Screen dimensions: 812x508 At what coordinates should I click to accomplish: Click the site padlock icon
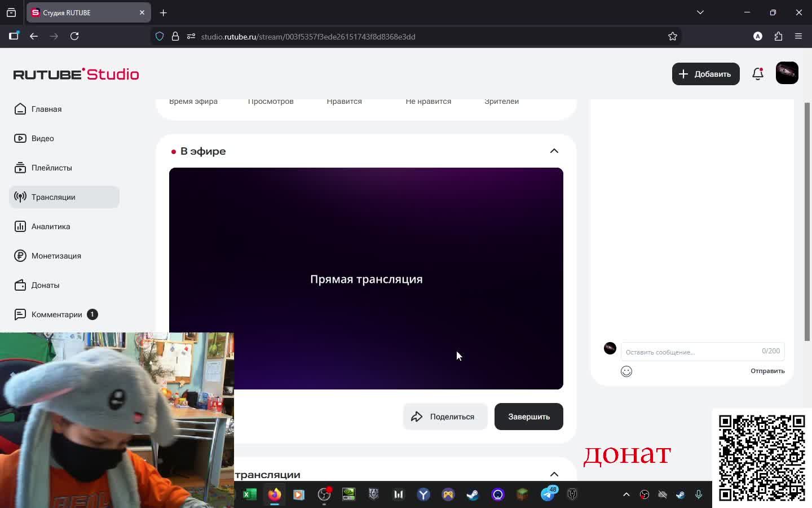(175, 36)
